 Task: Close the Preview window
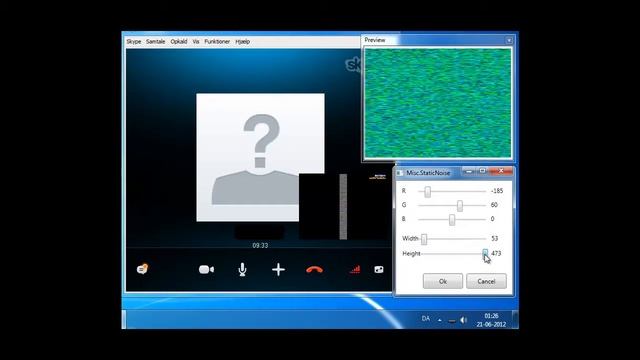pyautogui.click(x=509, y=40)
